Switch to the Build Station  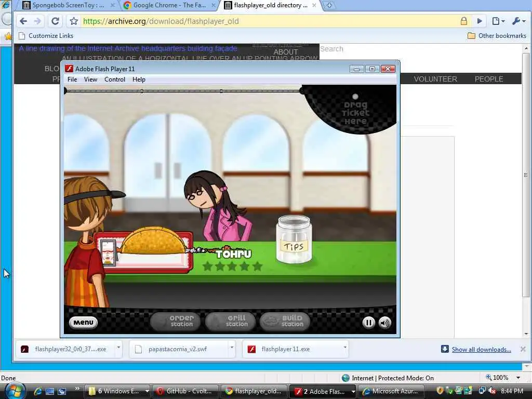pyautogui.click(x=285, y=321)
